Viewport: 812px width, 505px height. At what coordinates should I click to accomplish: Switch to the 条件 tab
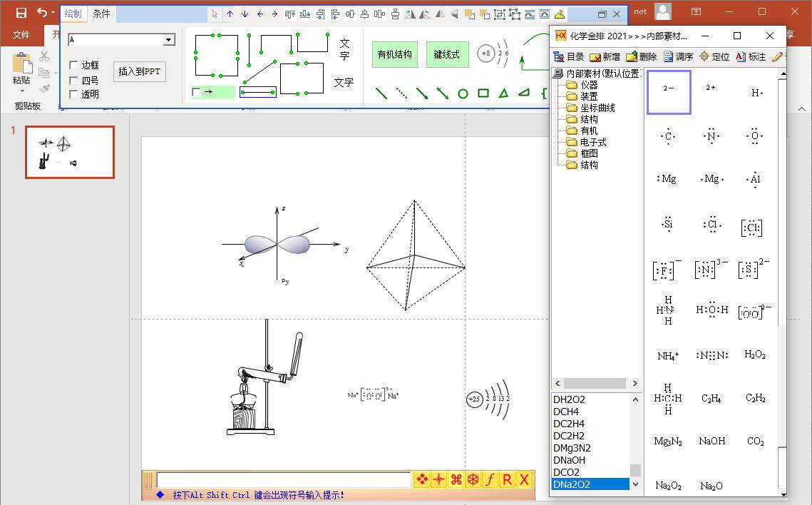(x=101, y=14)
